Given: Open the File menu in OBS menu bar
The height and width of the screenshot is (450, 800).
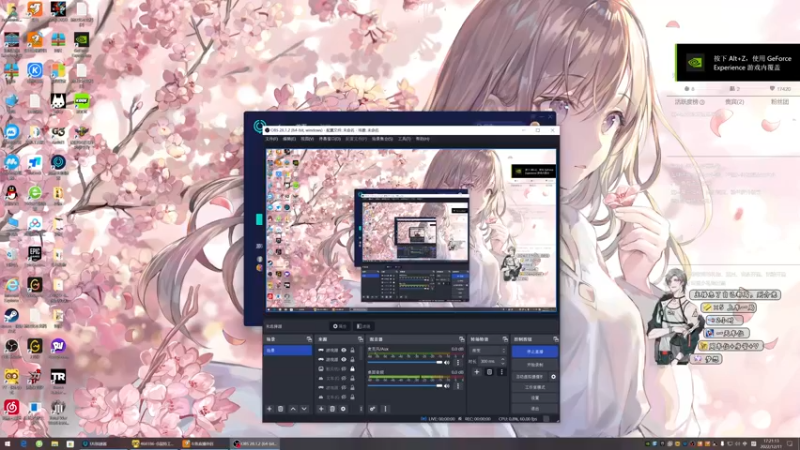Looking at the screenshot, I should click(271, 139).
